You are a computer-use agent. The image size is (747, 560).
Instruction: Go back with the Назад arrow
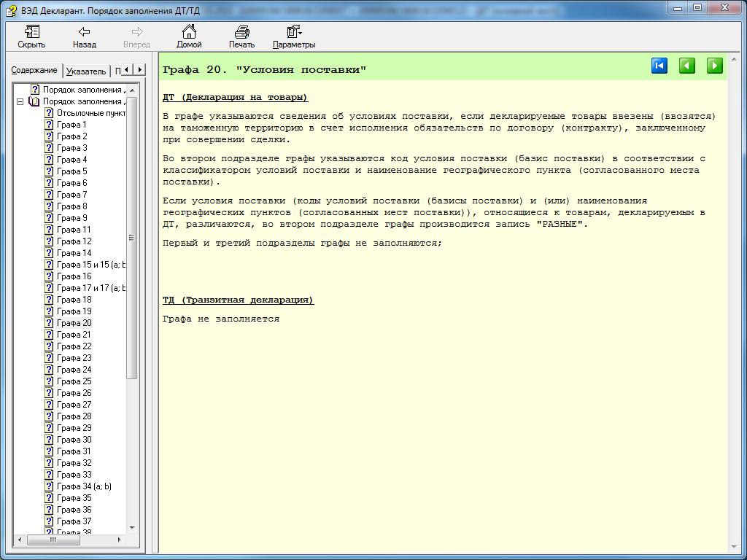(x=84, y=32)
